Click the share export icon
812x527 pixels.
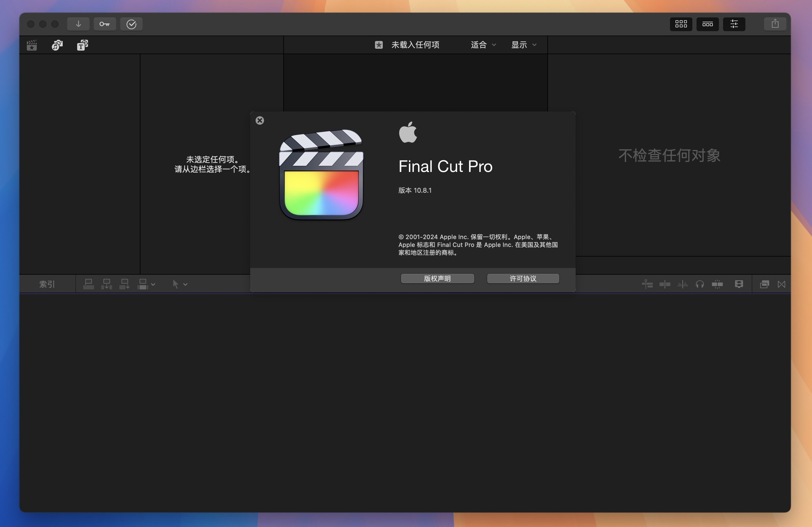775,24
